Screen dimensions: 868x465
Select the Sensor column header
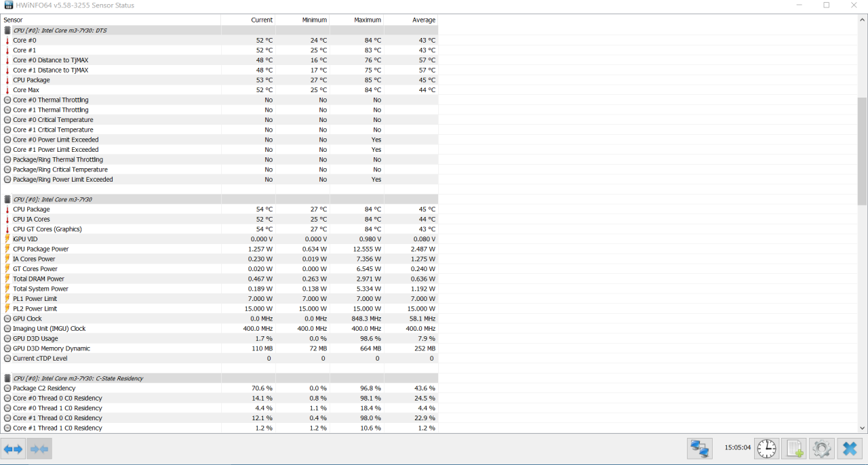pyautogui.click(x=111, y=20)
